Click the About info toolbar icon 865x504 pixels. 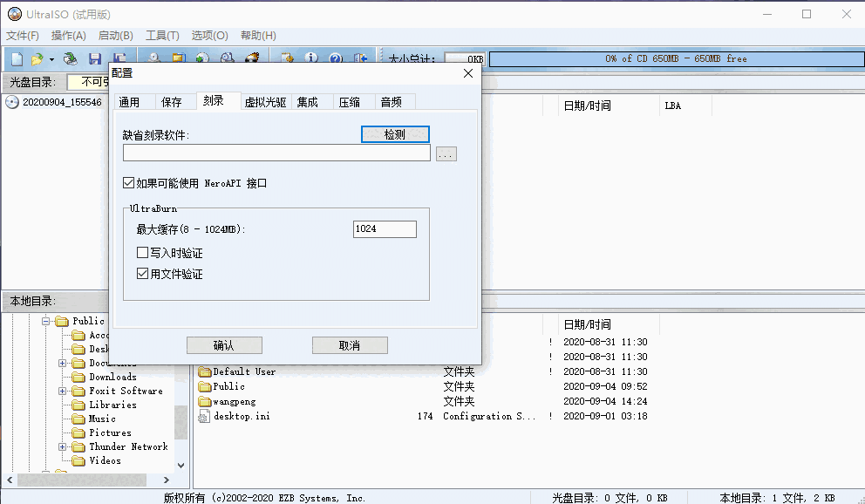tap(311, 58)
